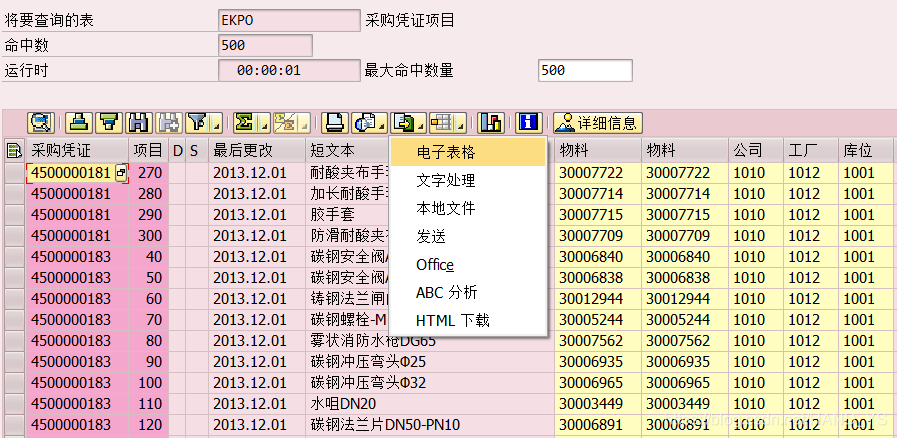Click first 物料 cell 30003449
The image size is (897, 438).
(x=598, y=404)
